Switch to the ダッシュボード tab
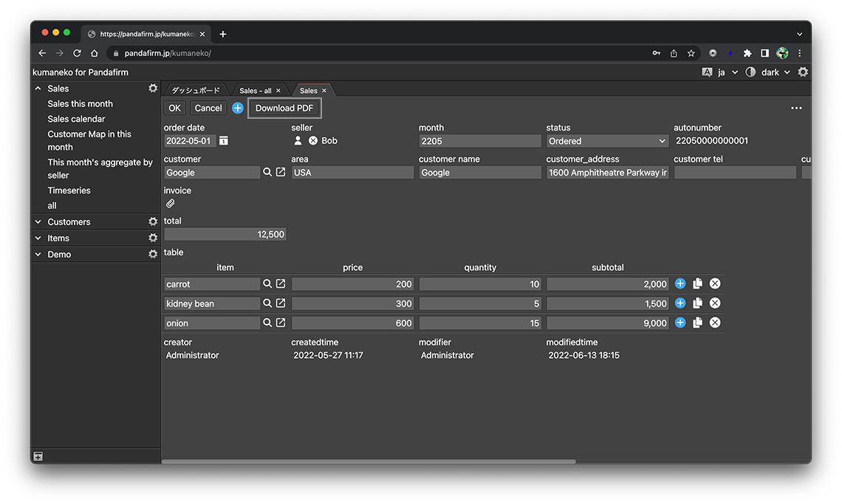The height and width of the screenshot is (504, 842). click(x=196, y=91)
